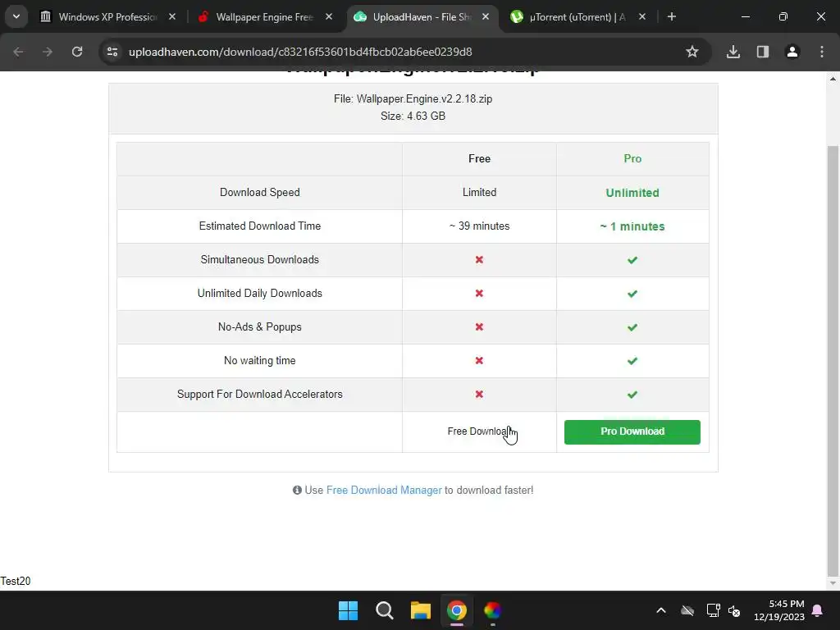Viewport: 840px width, 630px height.
Task: Open the Windows Start menu
Action: click(x=348, y=610)
